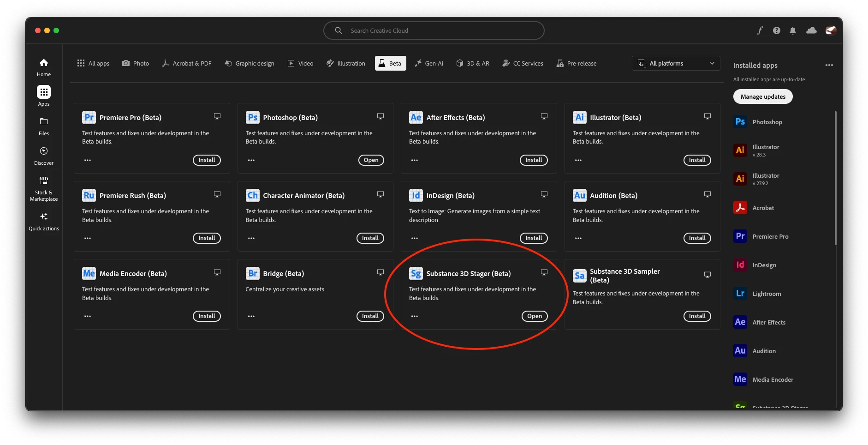Click the installed apps scrollbar
This screenshot has height=445, width=868.
[x=835, y=178]
